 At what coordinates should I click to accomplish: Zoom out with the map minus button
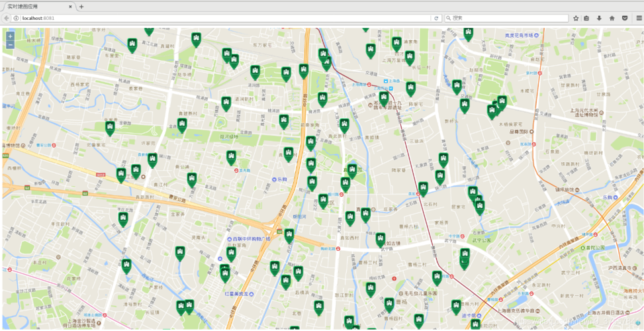(11, 44)
